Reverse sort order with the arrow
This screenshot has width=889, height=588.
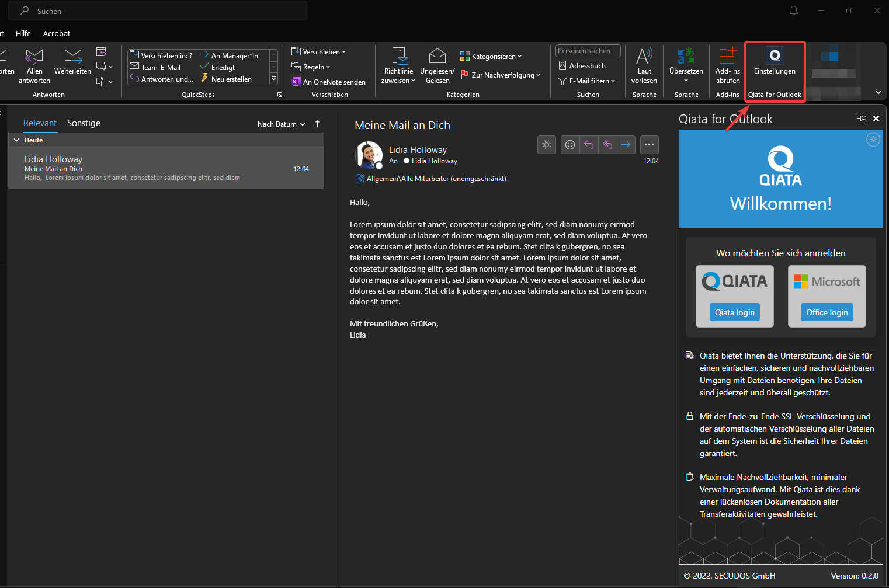click(x=317, y=124)
